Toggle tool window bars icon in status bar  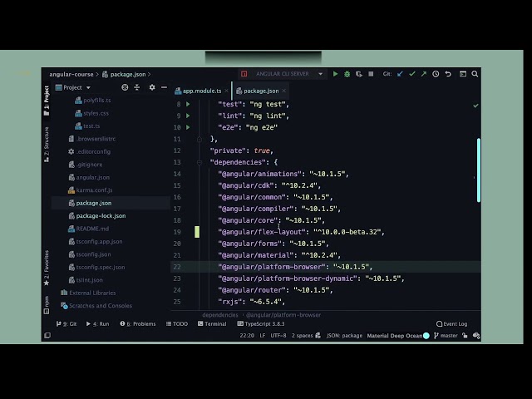(47, 336)
